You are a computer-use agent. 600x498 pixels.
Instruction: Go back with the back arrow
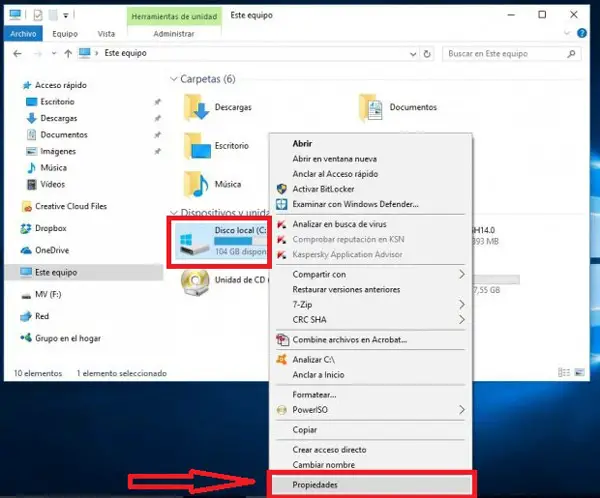pyautogui.click(x=17, y=54)
